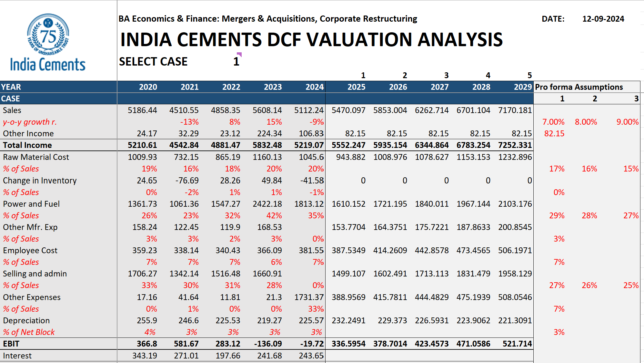This screenshot has height=363, width=644.
Task: Select the Depreciation 2025 cell 232.2491
Action: [x=348, y=321]
